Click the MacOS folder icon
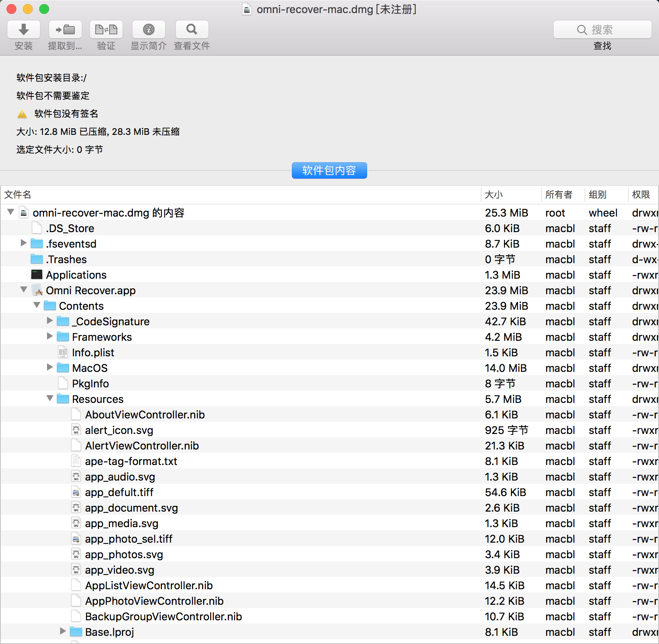The height and width of the screenshot is (644, 659). pos(63,368)
